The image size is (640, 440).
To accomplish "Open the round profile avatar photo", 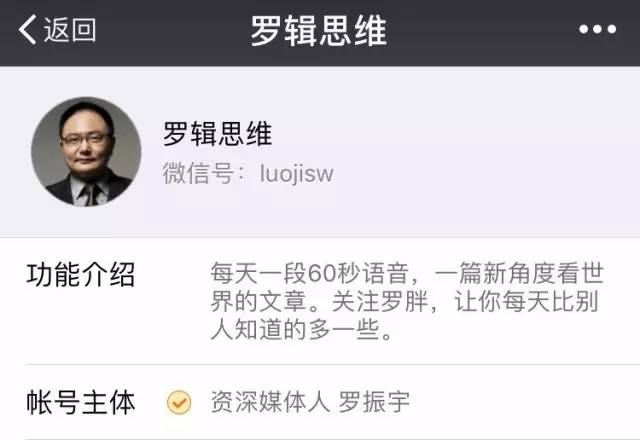I will pyautogui.click(x=87, y=151).
